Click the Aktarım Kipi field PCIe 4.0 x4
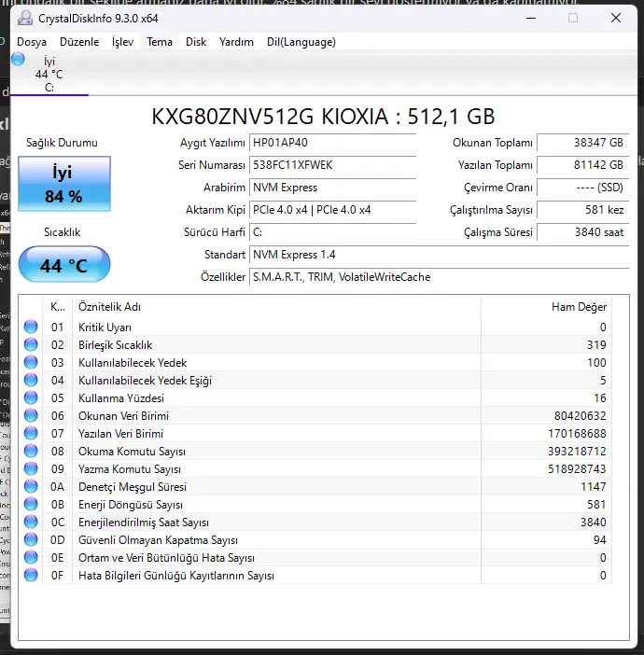Viewport: 644px width, 655px height. click(332, 210)
